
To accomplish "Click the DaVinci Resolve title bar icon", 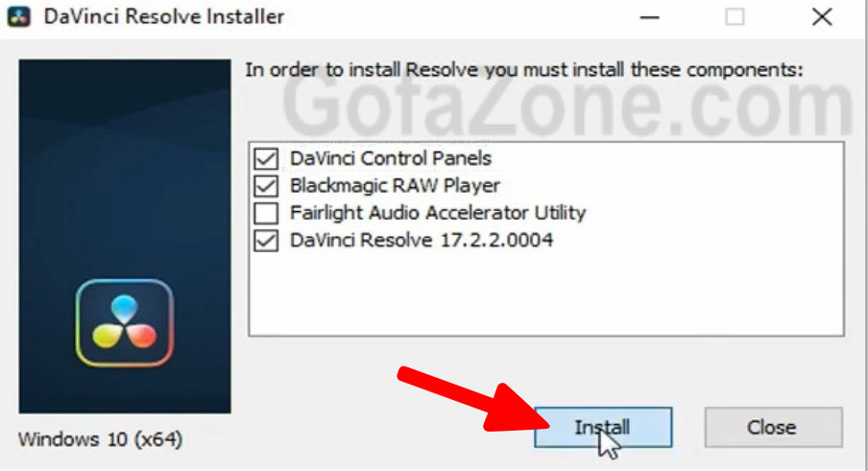I will click(19, 16).
